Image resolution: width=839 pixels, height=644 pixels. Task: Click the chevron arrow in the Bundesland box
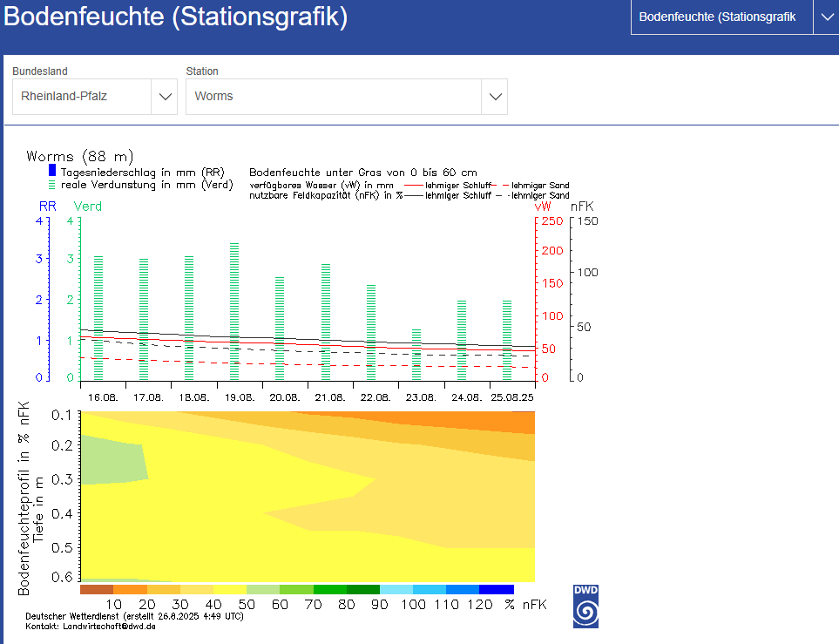(x=165, y=97)
